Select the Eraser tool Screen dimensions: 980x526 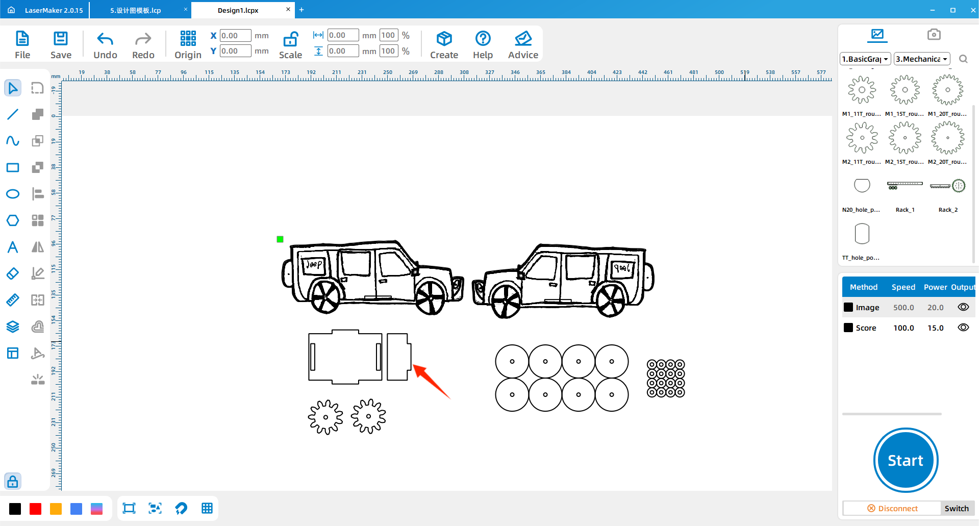[13, 273]
